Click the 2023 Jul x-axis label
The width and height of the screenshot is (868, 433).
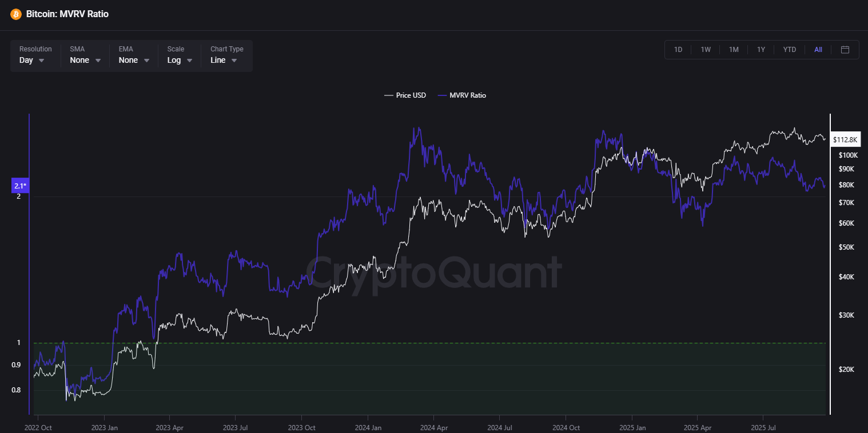[235, 427]
